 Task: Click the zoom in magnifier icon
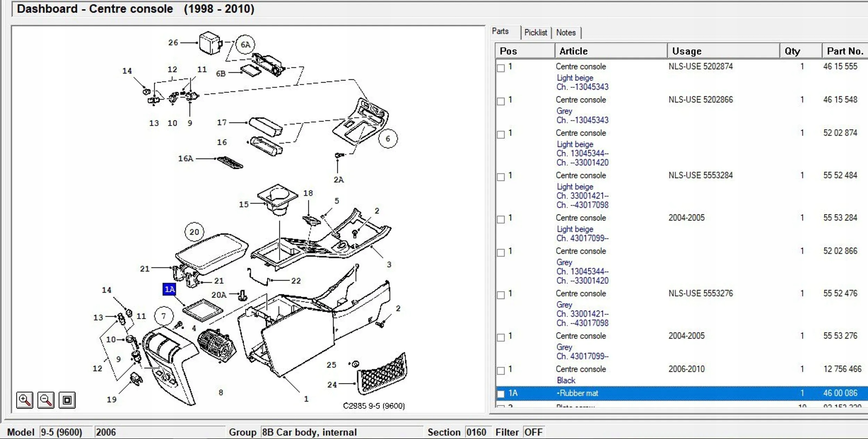pyautogui.click(x=25, y=400)
